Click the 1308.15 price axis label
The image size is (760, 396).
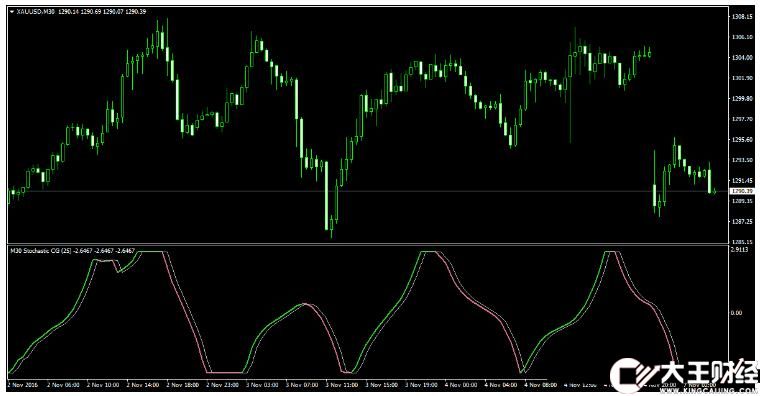[742, 16]
